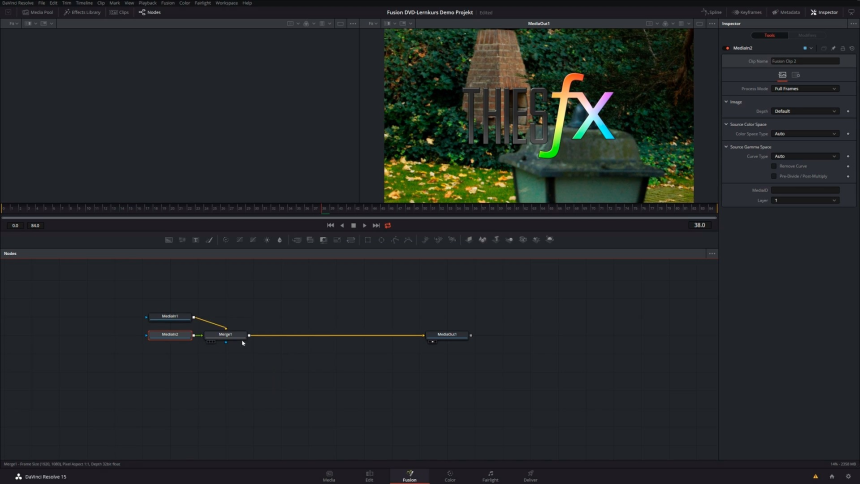Viewport: 860px width, 484px height.
Task: Add a Merge 3D tool
Action: pyautogui.click(x=509, y=240)
